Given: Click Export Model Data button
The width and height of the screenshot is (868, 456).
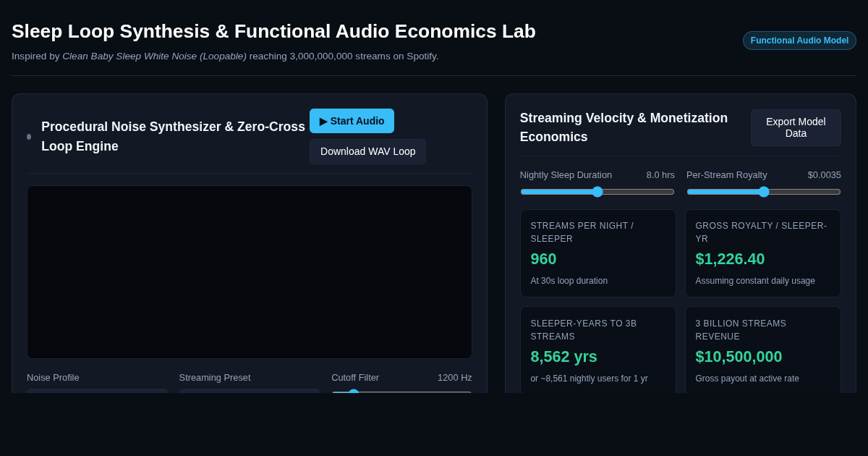Looking at the screenshot, I should click(796, 127).
